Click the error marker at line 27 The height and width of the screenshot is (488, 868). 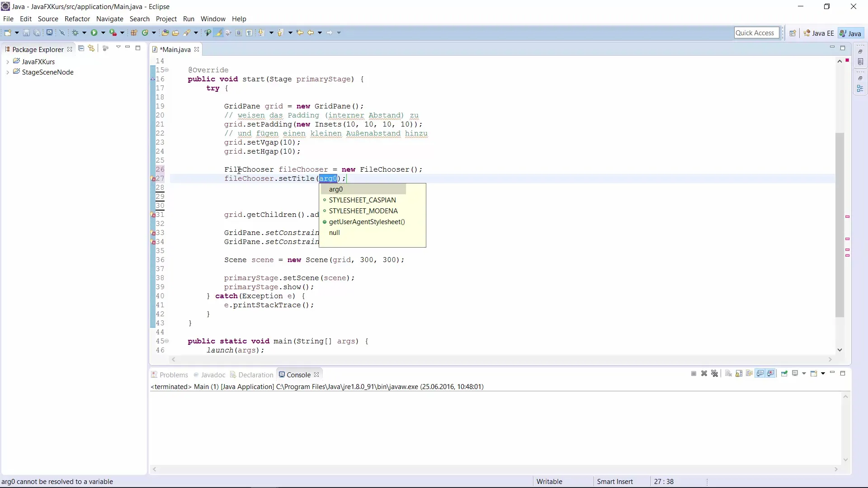pyautogui.click(x=153, y=179)
